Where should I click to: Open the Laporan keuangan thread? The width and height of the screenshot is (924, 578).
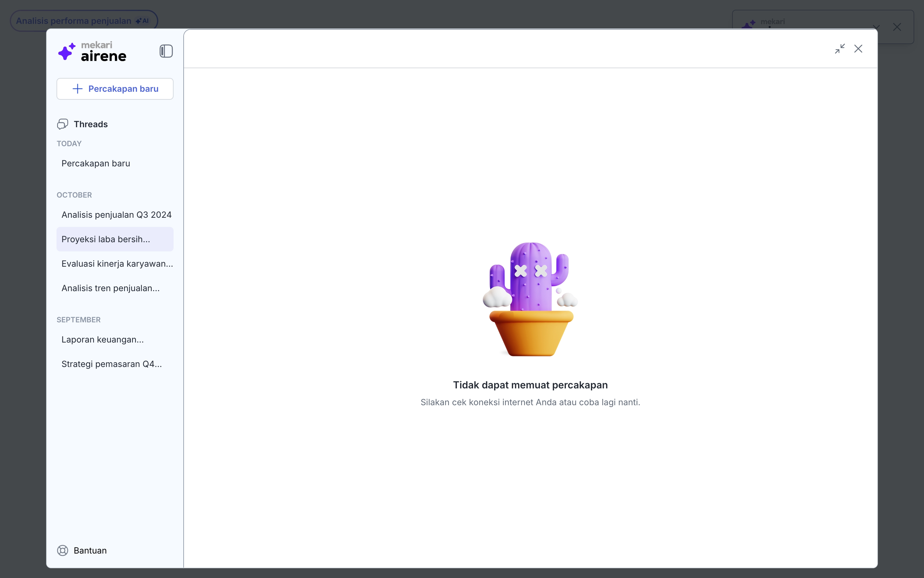coord(115,339)
